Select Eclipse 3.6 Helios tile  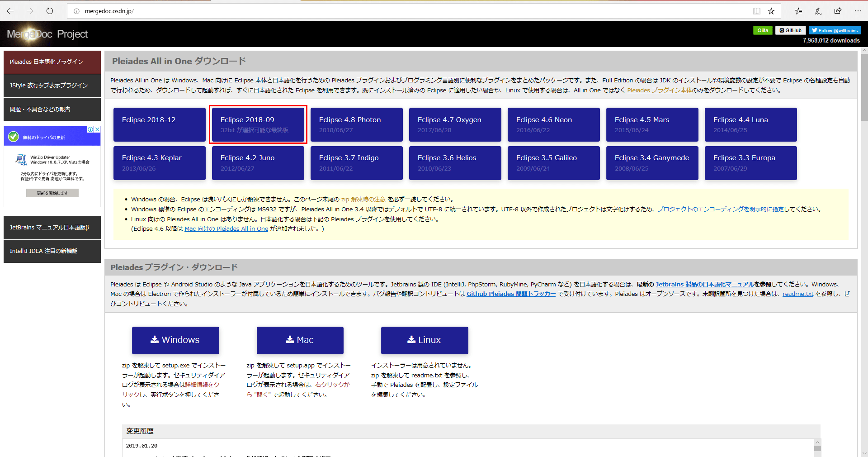455,163
